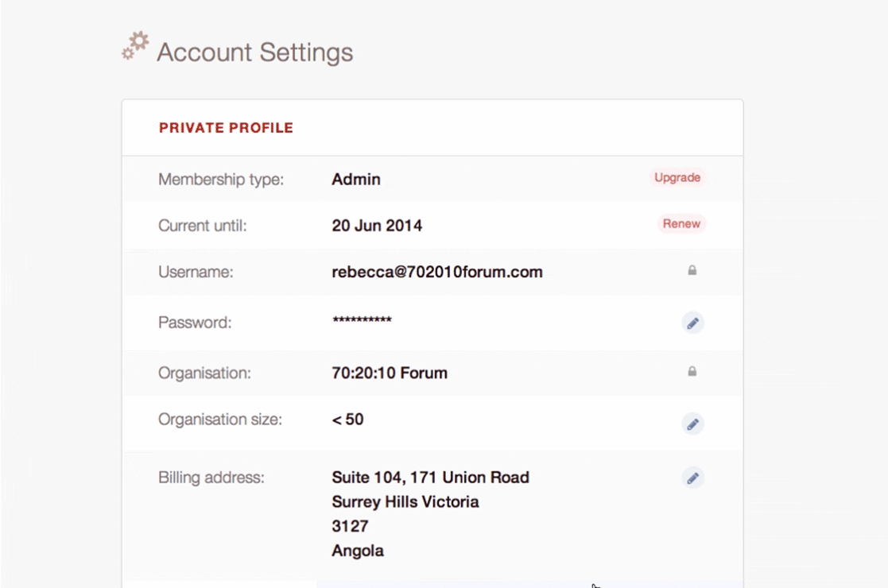Edit billing address with the pencil icon
Screen dimensions: 888x588
click(692, 478)
